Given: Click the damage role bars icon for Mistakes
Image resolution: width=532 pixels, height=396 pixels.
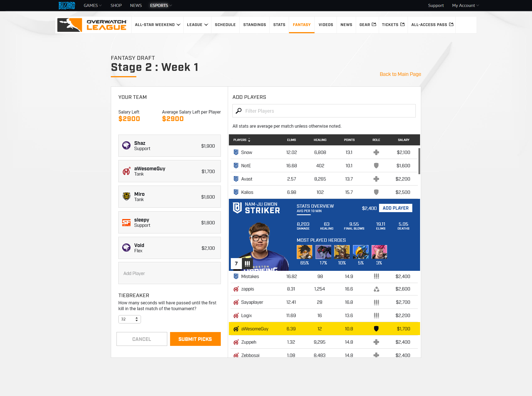Looking at the screenshot, I should pyautogui.click(x=376, y=276).
